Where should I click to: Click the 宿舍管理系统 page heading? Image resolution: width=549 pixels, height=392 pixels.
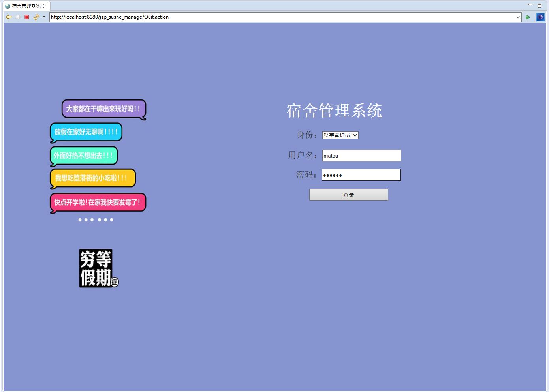335,111
